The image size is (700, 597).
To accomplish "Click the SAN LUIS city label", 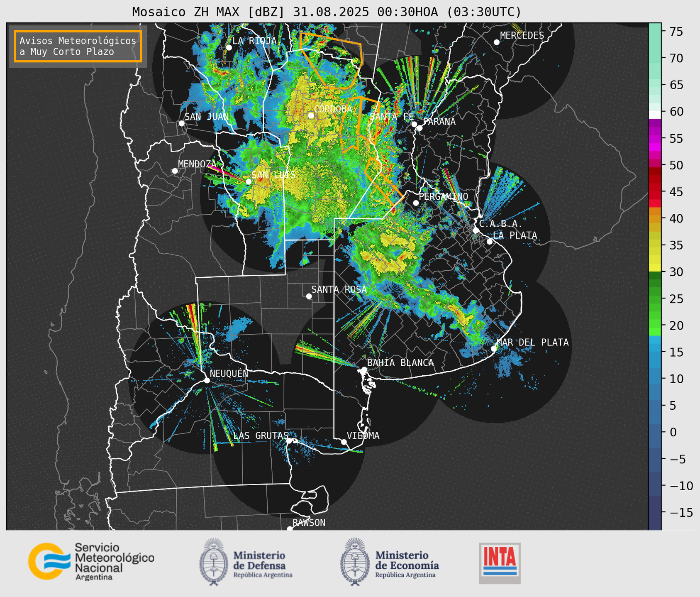I will click(x=274, y=175).
